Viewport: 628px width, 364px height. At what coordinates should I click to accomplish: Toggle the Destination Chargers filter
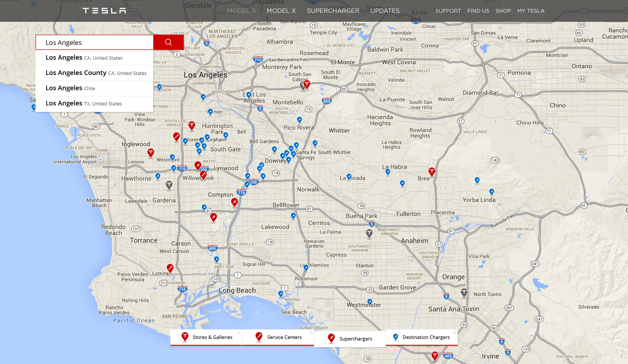(422, 337)
